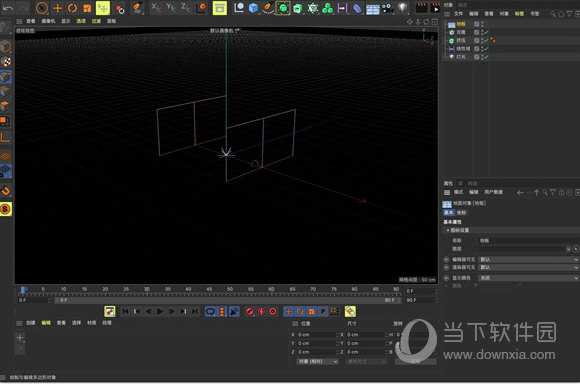Toggle the Y axis lock
This screenshot has height=384, width=580.
pyautogui.click(x=171, y=7)
